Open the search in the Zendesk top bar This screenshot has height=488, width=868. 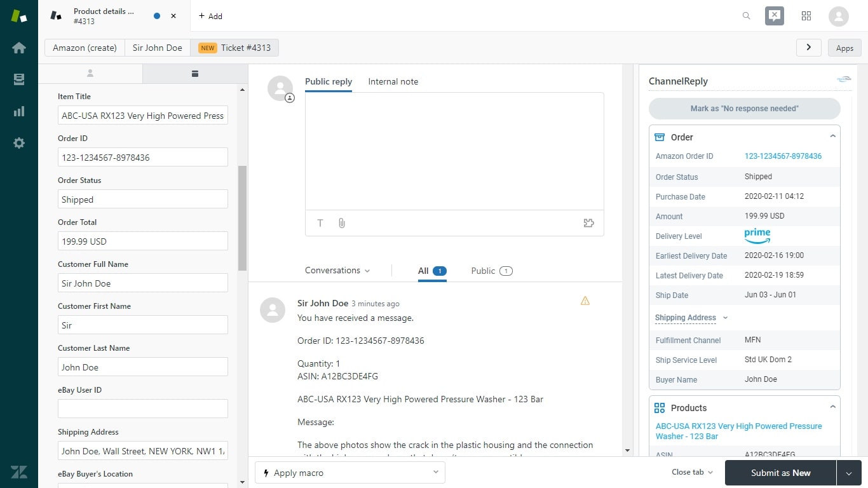(x=746, y=16)
